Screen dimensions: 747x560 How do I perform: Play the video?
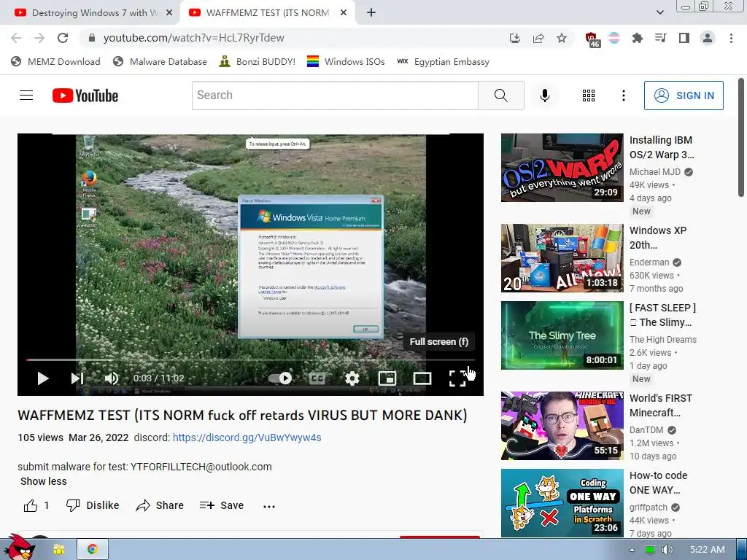click(43, 378)
